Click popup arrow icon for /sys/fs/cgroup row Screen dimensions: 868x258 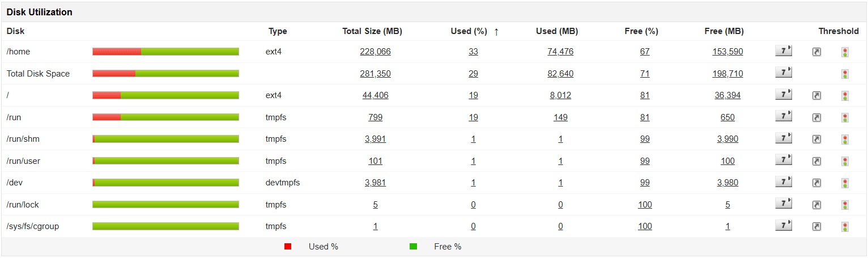pos(816,227)
